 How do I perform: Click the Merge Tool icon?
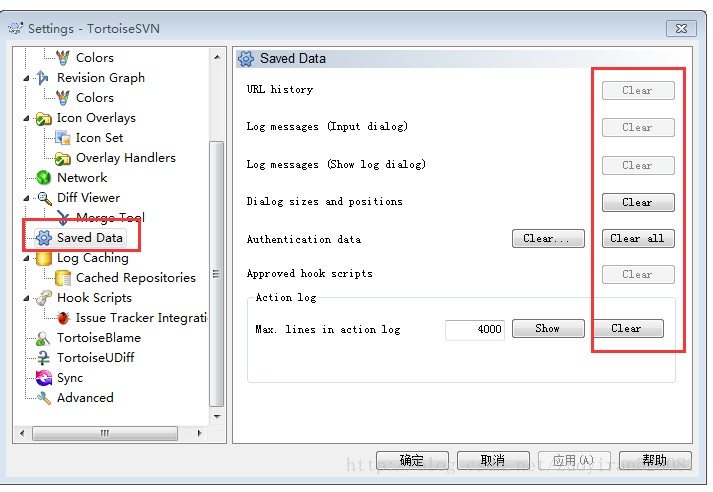point(63,217)
